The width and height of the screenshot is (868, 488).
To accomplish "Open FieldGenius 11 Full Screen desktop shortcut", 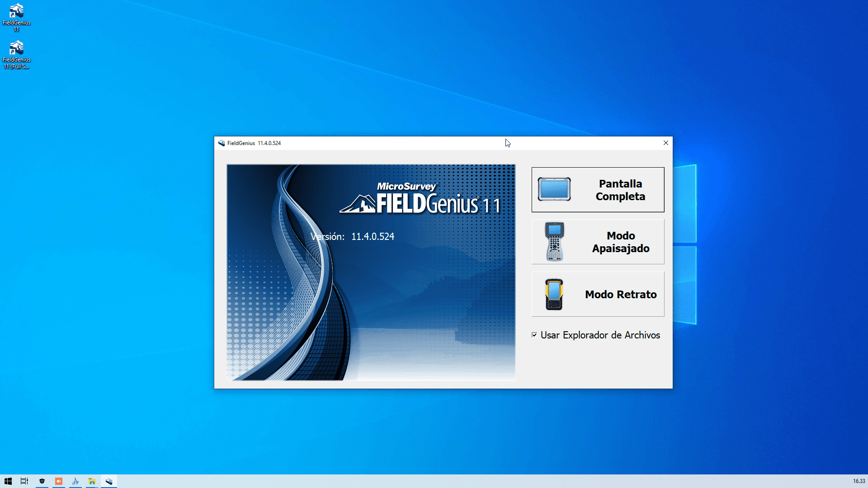I will 16,49.
